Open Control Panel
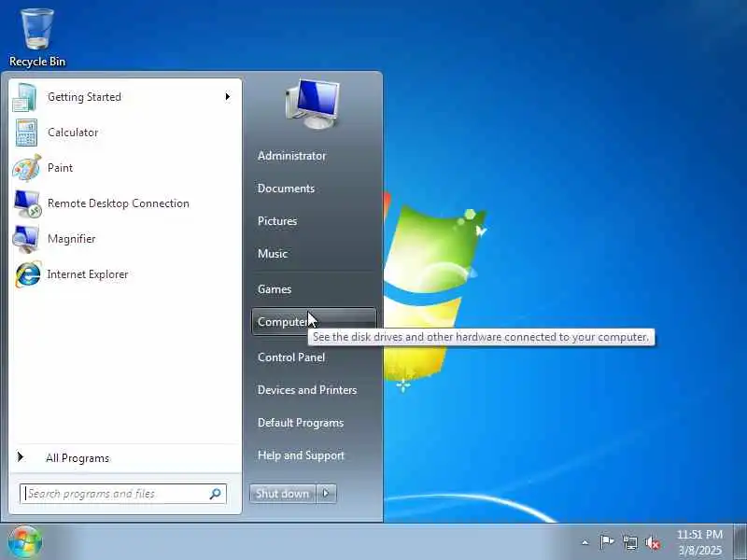 pos(291,357)
